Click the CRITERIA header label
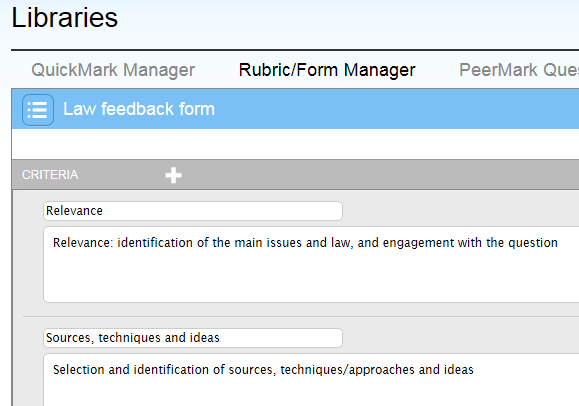This screenshot has height=406, width=579. [50, 175]
